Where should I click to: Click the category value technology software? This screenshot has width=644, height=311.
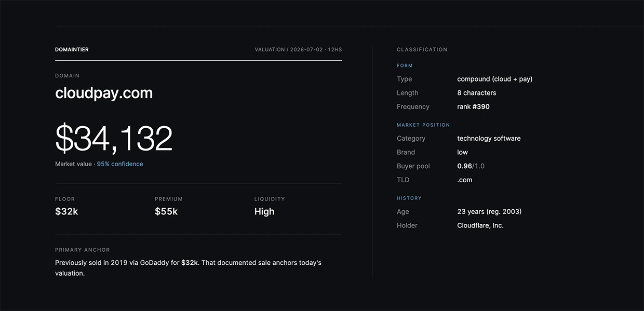click(489, 139)
